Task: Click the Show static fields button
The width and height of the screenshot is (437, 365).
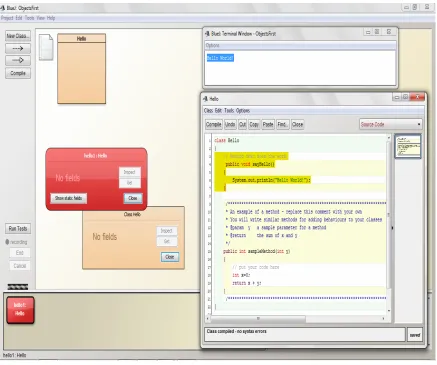Action: [69, 198]
